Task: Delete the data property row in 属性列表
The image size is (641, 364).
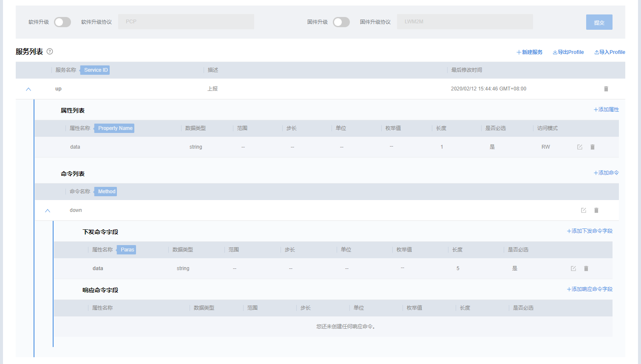Action: 592,147
